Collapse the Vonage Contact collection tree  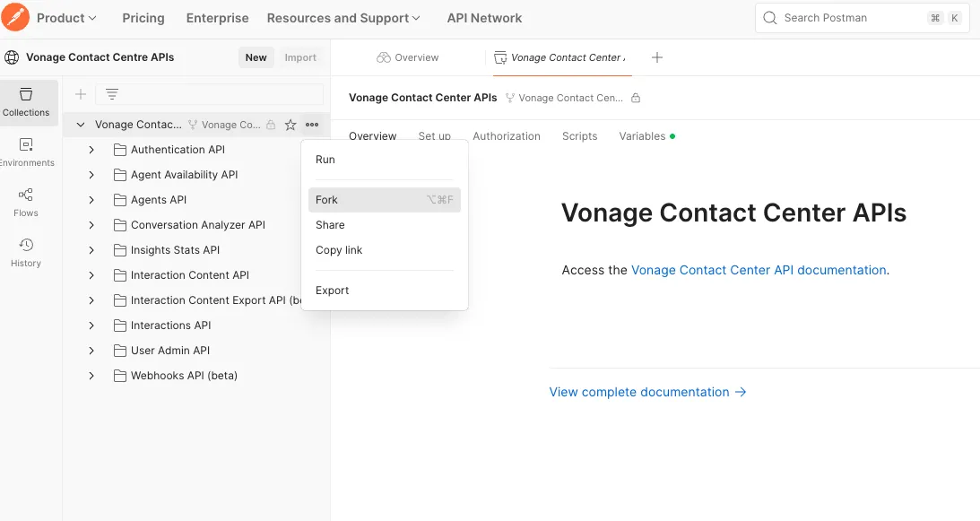point(81,126)
